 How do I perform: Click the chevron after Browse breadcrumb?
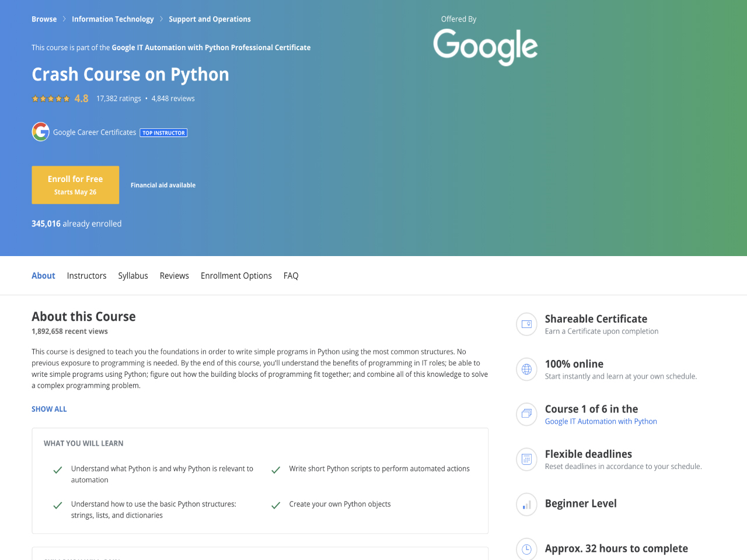(64, 19)
